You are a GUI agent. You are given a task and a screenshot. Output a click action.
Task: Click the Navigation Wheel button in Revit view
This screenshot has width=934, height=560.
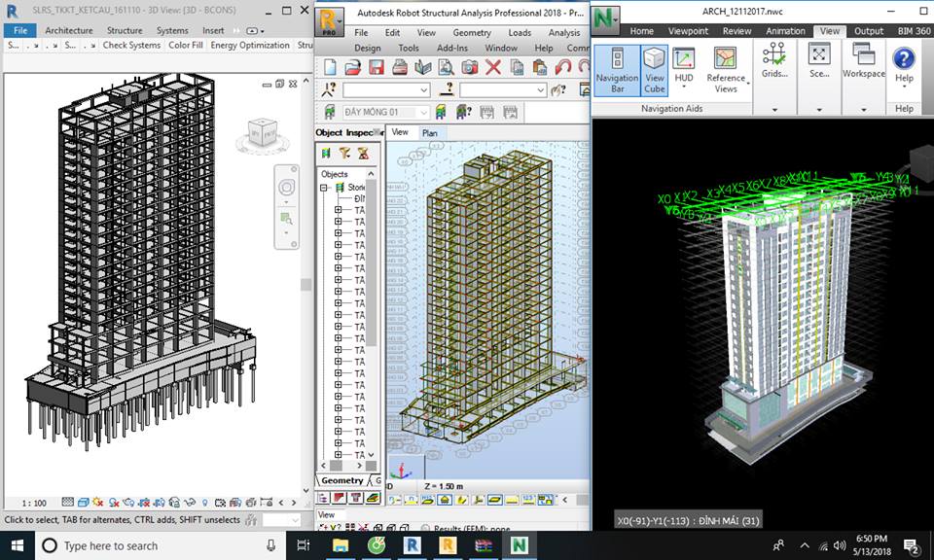pos(286,188)
